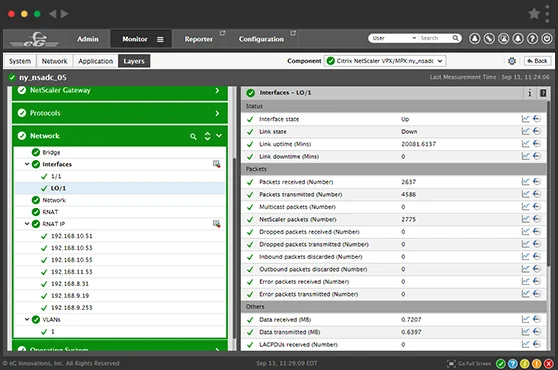
Task: Collapse the VLANs tree node
Action: point(27,319)
